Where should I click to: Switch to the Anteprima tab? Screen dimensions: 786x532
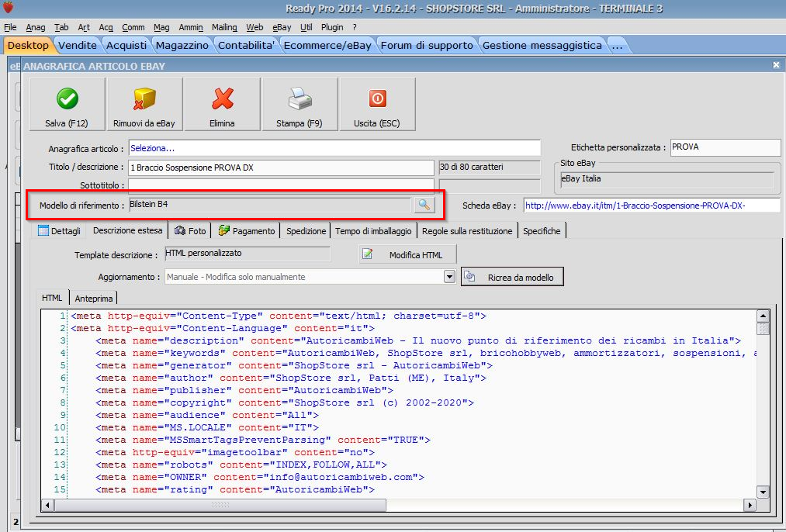click(94, 299)
